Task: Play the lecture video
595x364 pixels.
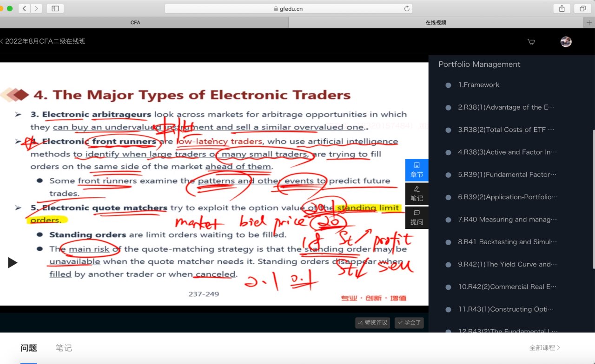Action: pyautogui.click(x=13, y=263)
